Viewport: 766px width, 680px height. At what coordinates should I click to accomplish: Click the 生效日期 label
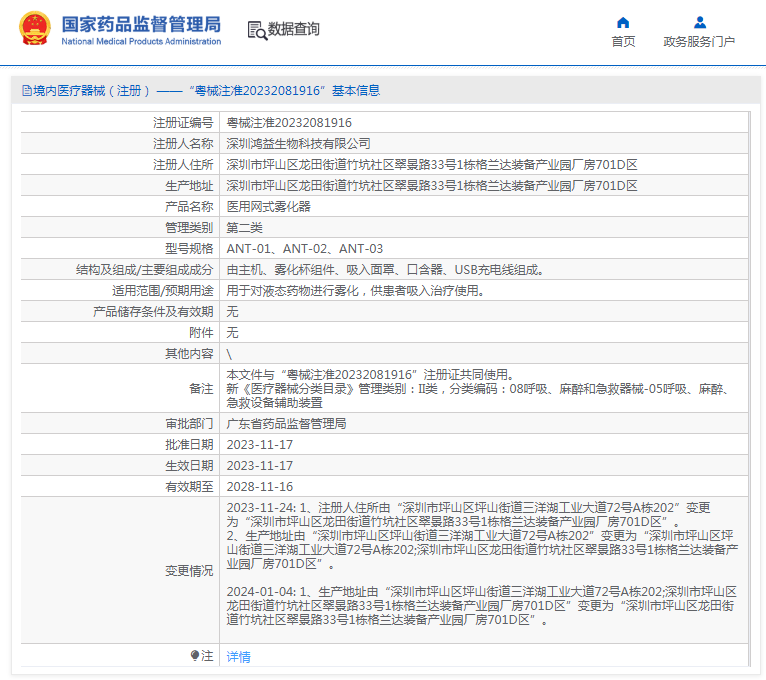coord(190,466)
